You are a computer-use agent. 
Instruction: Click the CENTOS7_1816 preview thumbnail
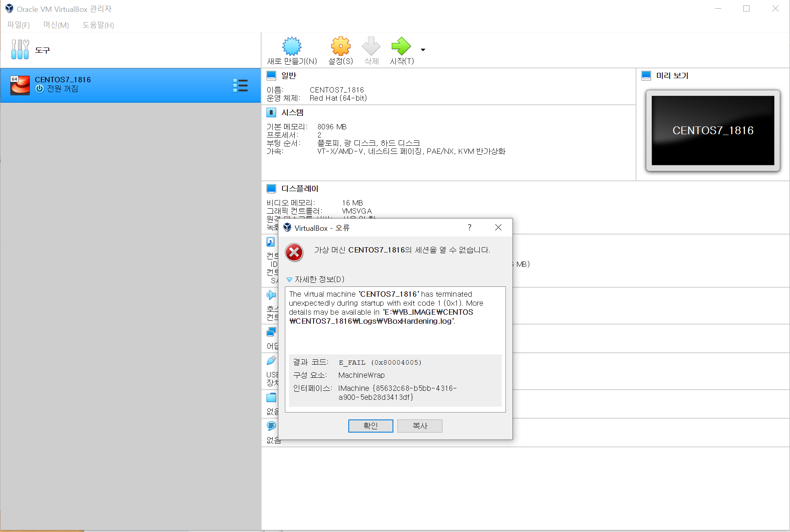[713, 131]
